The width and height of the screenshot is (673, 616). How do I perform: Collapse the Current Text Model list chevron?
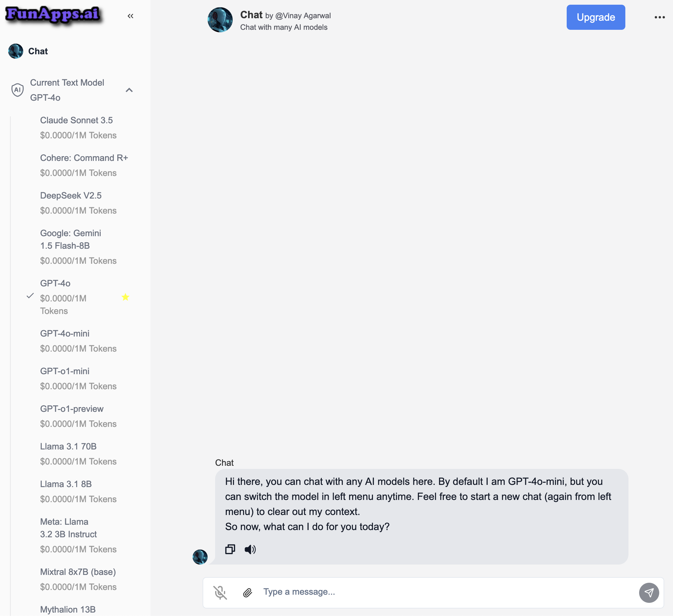click(129, 90)
